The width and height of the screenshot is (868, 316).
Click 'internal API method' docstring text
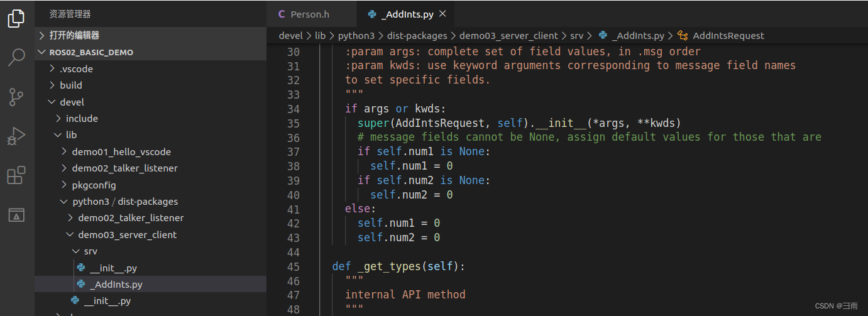(405, 294)
